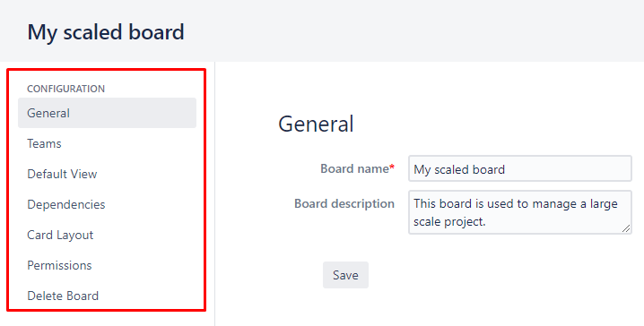
Task: Click the Board description label
Action: pyautogui.click(x=344, y=204)
